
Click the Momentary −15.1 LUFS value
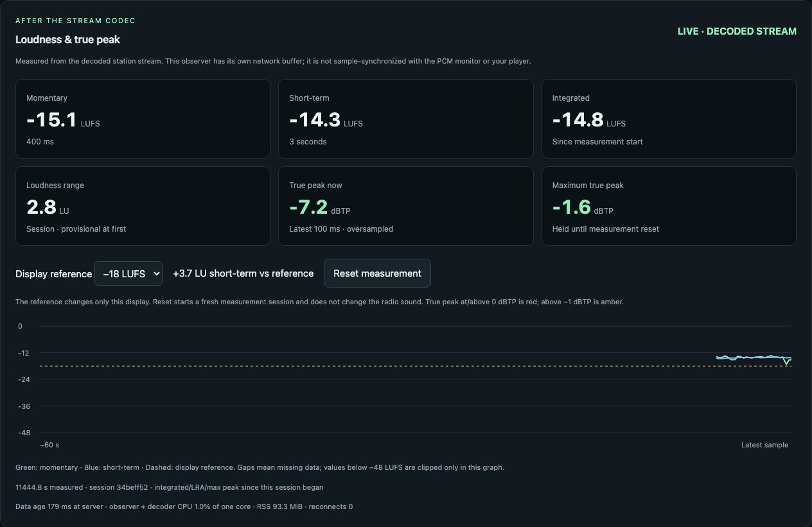coord(63,121)
